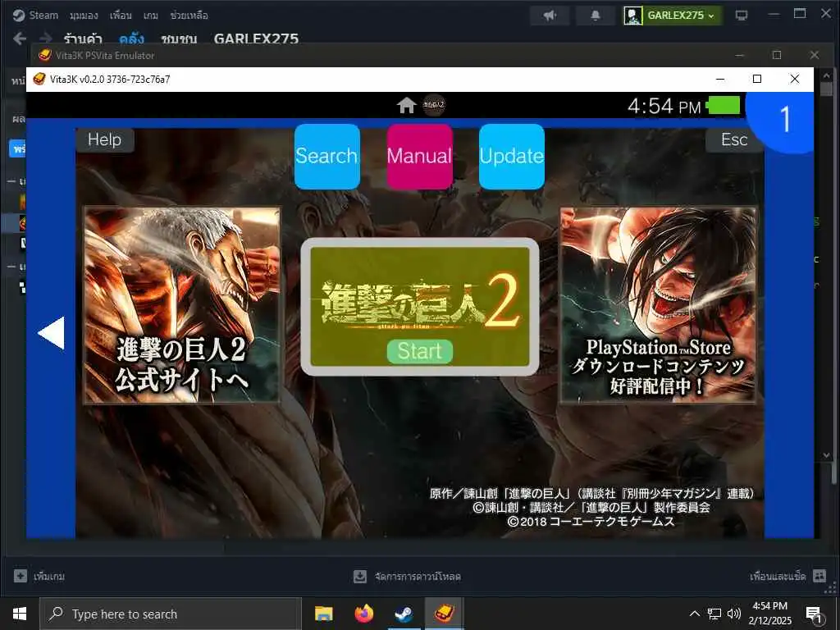Open Steam notifications bell icon

point(596,15)
